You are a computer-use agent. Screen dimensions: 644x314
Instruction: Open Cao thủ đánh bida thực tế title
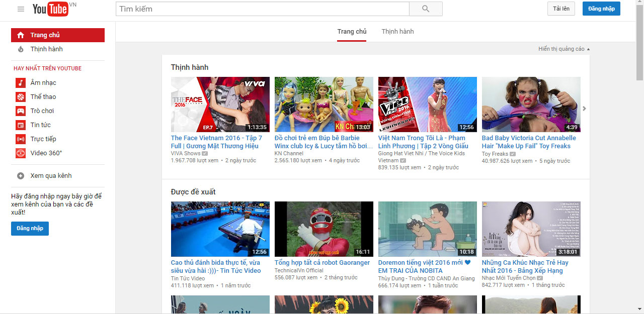(x=216, y=267)
